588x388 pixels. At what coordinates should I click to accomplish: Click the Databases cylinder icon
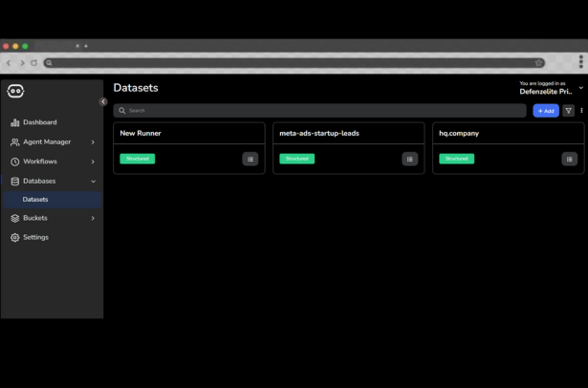point(14,181)
